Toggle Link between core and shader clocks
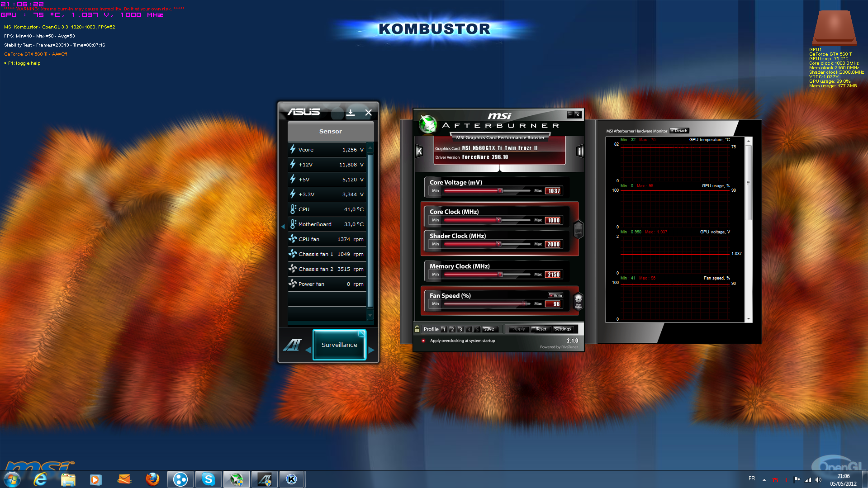868x488 pixels. 578,229
